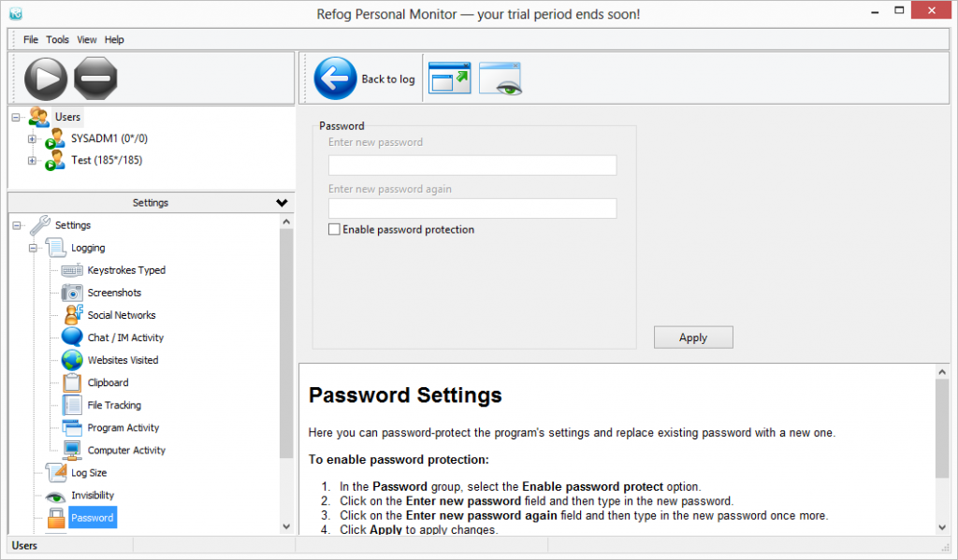958x560 pixels.
Task: Enable password protection checkbox
Action: (x=334, y=230)
